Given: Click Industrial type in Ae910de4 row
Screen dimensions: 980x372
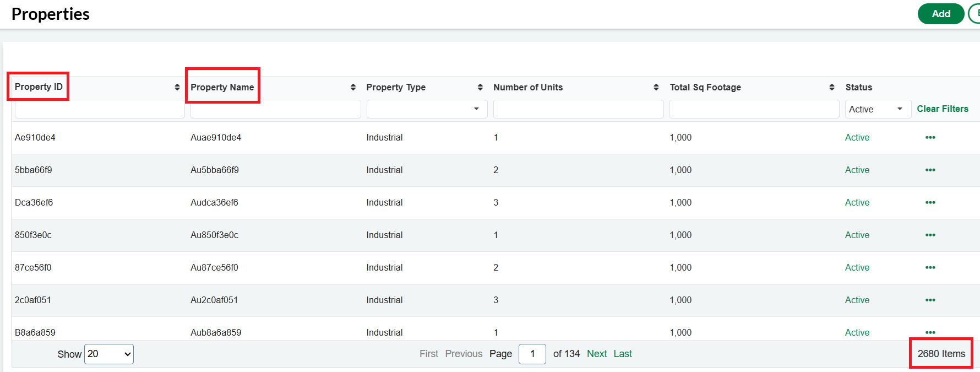Looking at the screenshot, I should (x=384, y=137).
